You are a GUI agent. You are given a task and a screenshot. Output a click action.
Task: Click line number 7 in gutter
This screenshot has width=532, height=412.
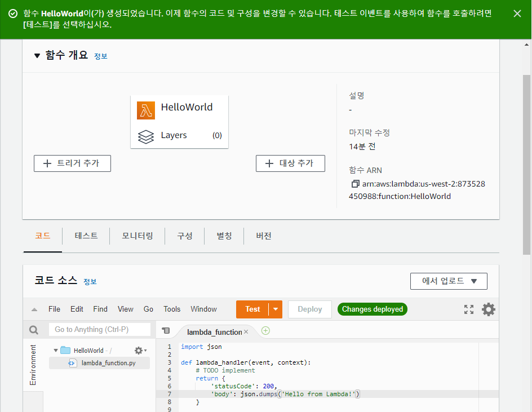point(169,394)
